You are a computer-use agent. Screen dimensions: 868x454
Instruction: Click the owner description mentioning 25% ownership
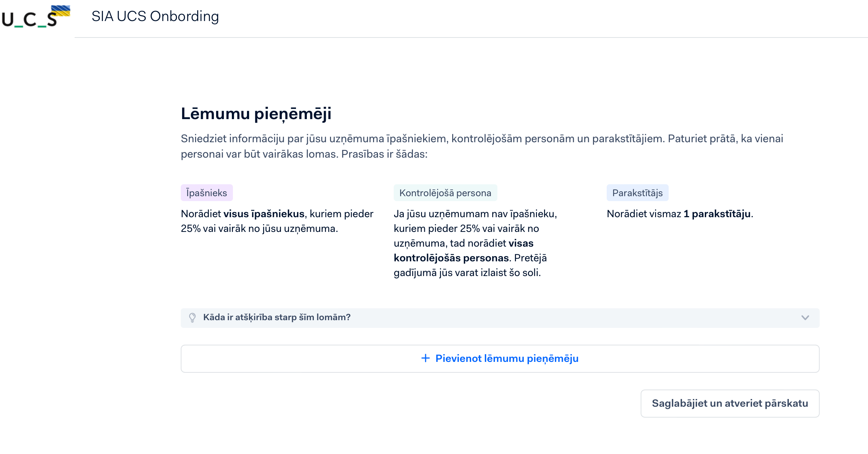259,228
